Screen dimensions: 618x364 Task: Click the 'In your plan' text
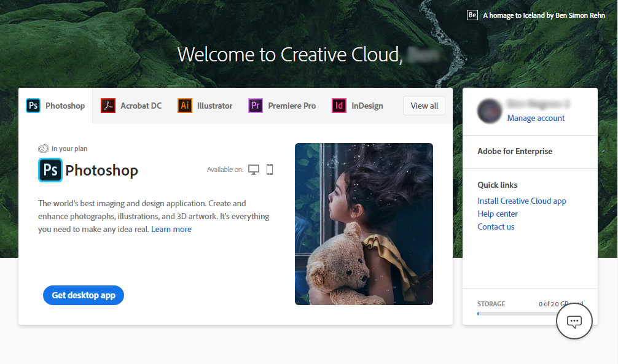(x=69, y=149)
